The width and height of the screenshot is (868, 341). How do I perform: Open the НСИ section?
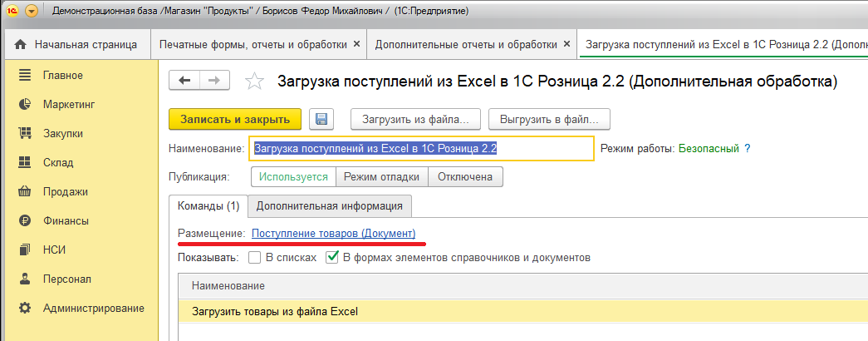54,250
